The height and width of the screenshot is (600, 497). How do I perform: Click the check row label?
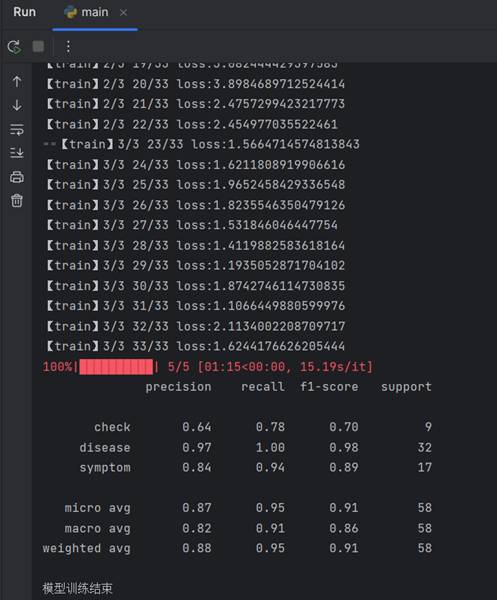coord(112,427)
